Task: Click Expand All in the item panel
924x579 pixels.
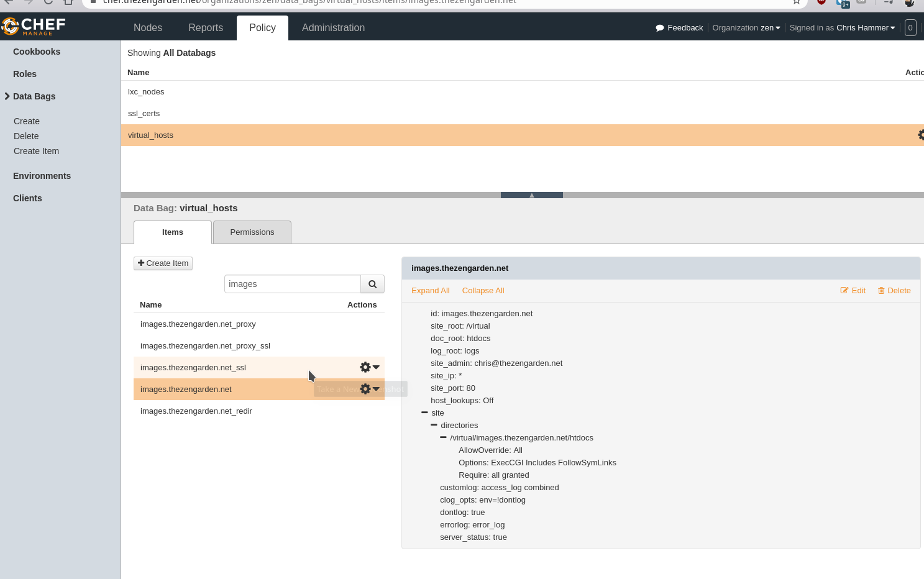Action: [x=431, y=291]
